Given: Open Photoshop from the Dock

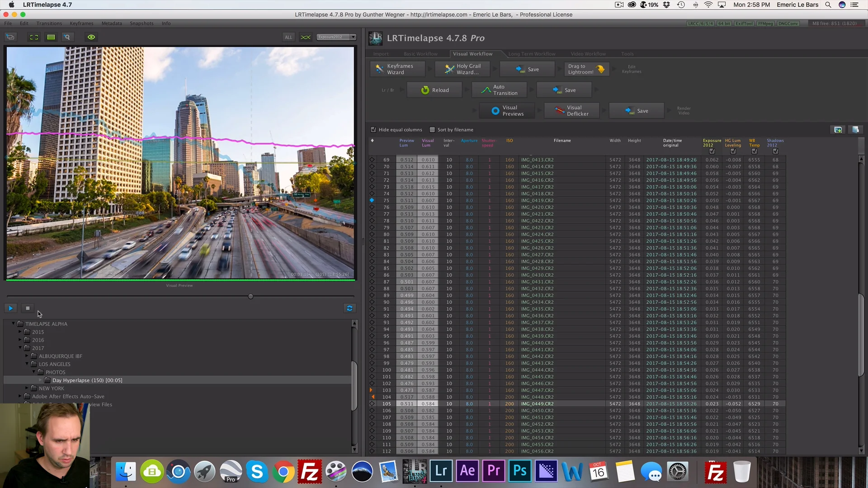Looking at the screenshot, I should click(520, 472).
